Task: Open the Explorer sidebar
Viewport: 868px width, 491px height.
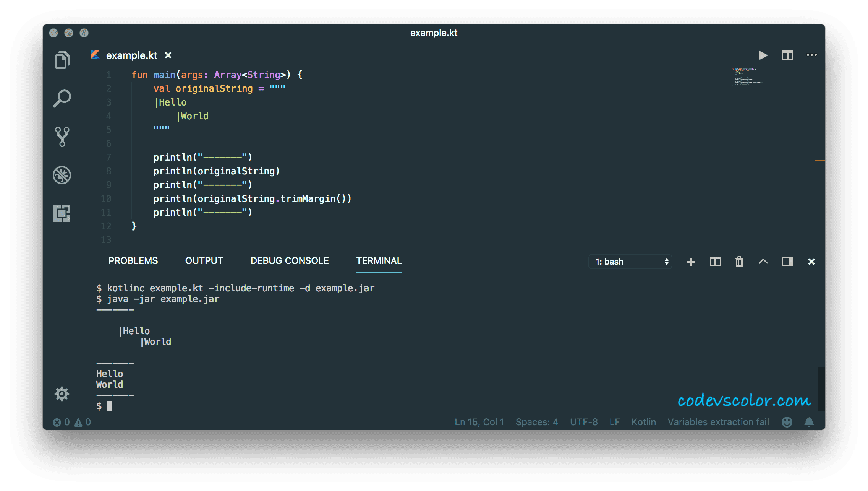Action: 62,60
